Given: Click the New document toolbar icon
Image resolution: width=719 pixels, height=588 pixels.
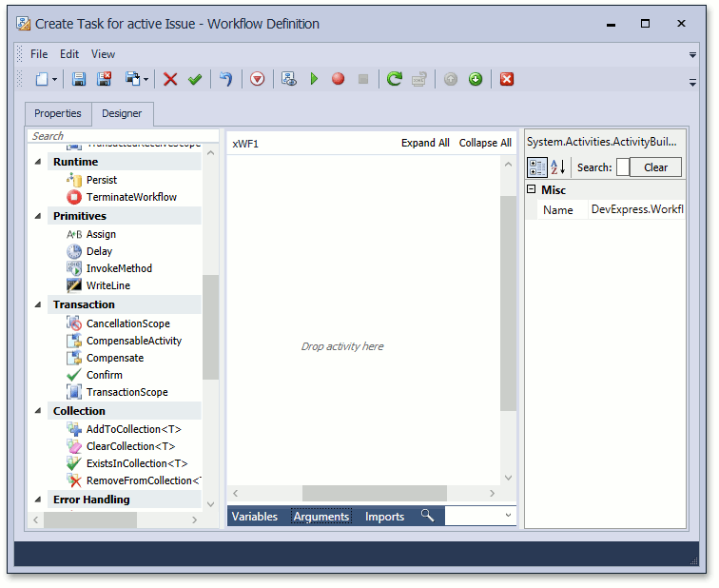Looking at the screenshot, I should coord(42,79).
